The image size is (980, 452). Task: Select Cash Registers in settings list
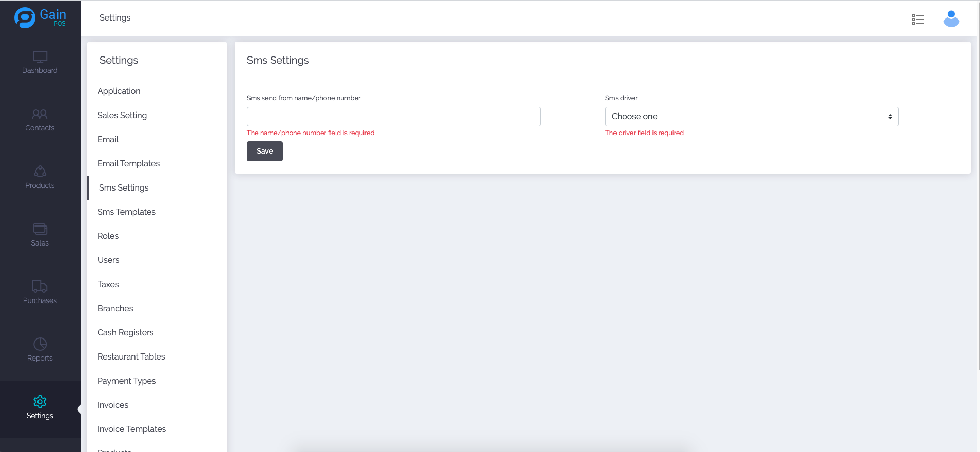(x=125, y=332)
